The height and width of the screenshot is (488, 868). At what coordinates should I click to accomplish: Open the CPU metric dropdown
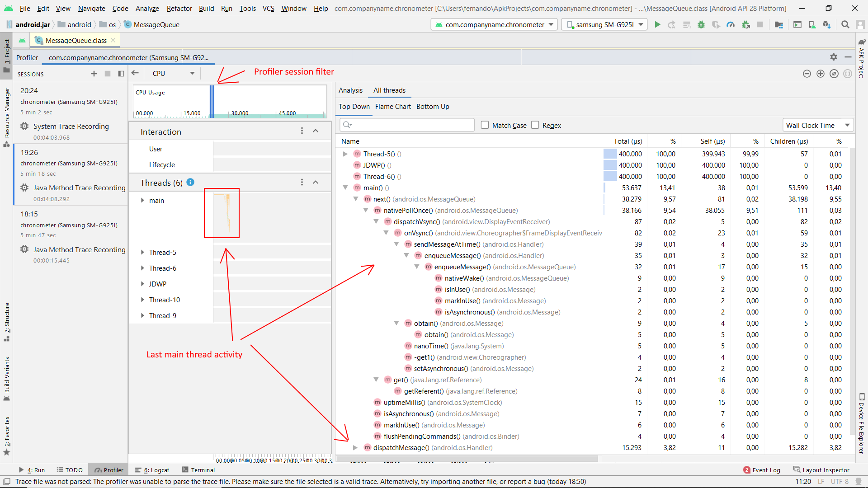[x=172, y=73]
